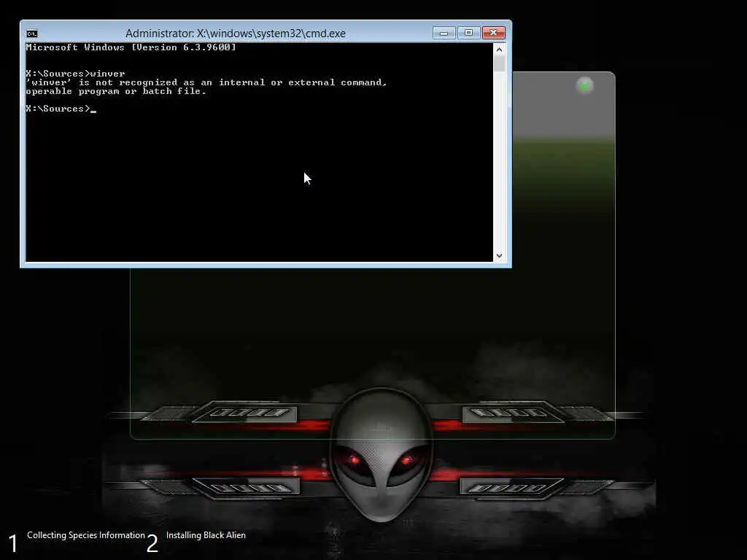Click the "Collecting Species Information" step label

[x=86, y=535]
